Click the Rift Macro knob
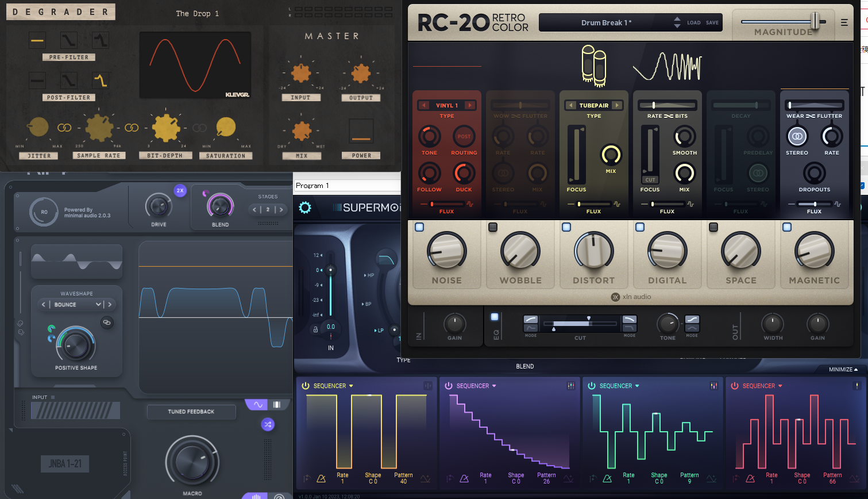Image resolution: width=868 pixels, height=499 pixels. [192, 461]
